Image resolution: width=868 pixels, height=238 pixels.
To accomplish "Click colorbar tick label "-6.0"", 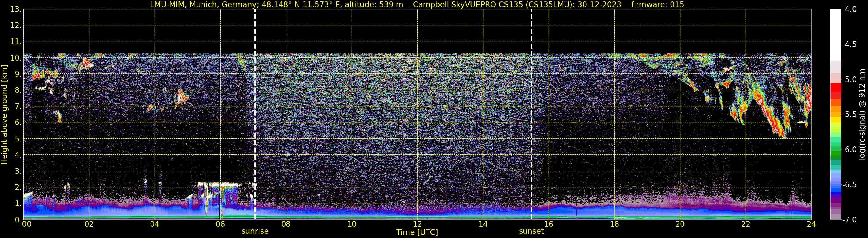I will [x=850, y=150].
